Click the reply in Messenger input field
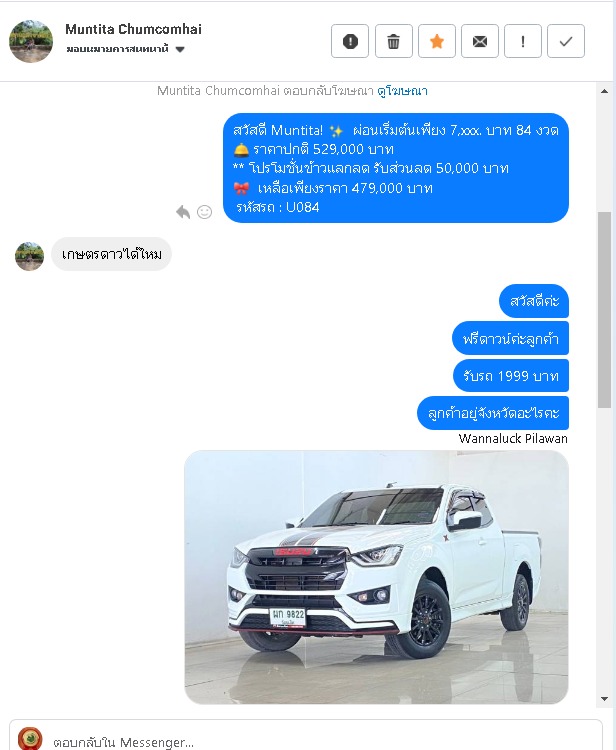This screenshot has width=616, height=750. (x=325, y=741)
